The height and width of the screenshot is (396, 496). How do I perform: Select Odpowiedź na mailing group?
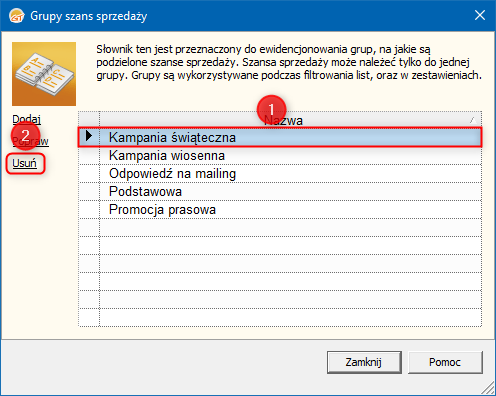[x=280, y=173]
